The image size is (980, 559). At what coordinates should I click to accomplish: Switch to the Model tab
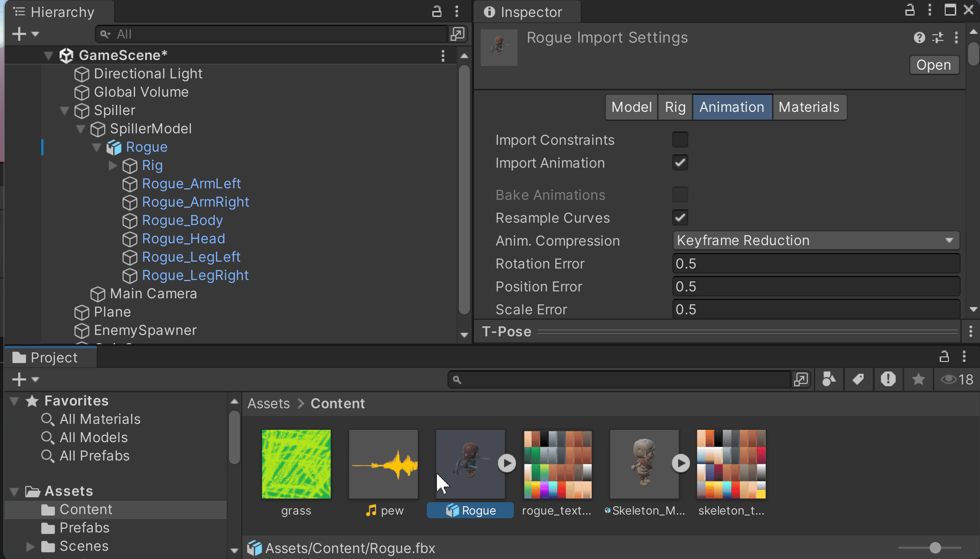pos(631,107)
